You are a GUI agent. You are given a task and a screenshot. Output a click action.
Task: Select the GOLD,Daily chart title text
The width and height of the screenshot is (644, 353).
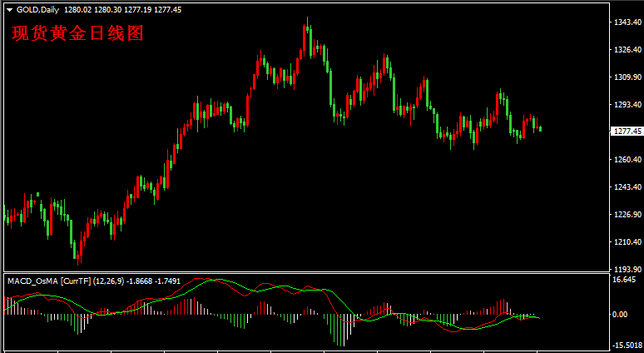coord(38,10)
